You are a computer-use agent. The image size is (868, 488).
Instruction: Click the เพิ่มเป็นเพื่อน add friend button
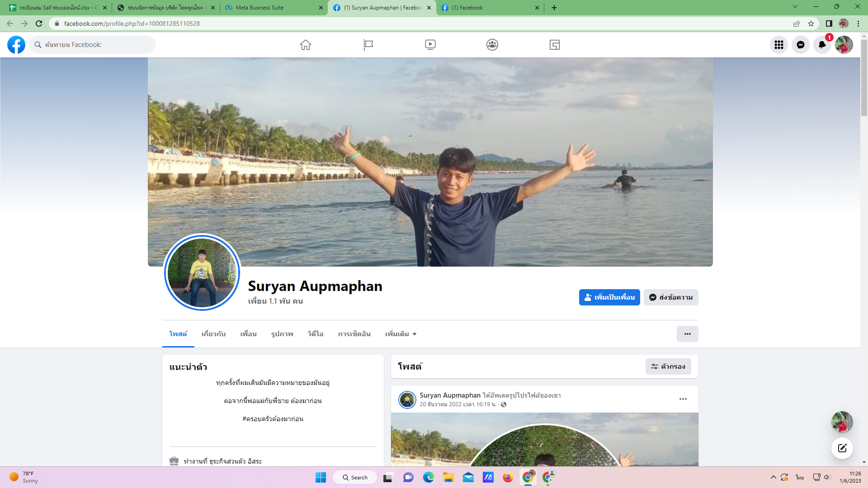pyautogui.click(x=609, y=297)
